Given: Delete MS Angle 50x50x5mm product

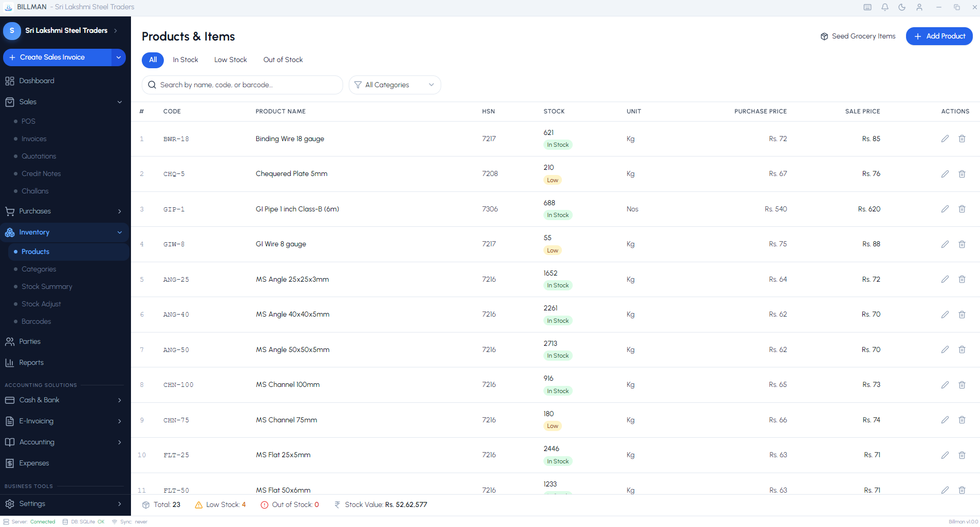Looking at the screenshot, I should coord(962,349).
